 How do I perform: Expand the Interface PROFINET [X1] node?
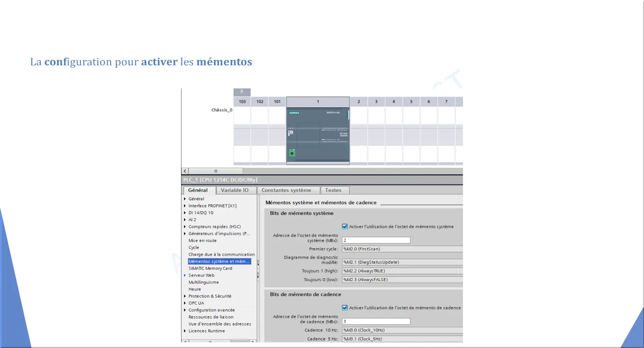(x=185, y=206)
